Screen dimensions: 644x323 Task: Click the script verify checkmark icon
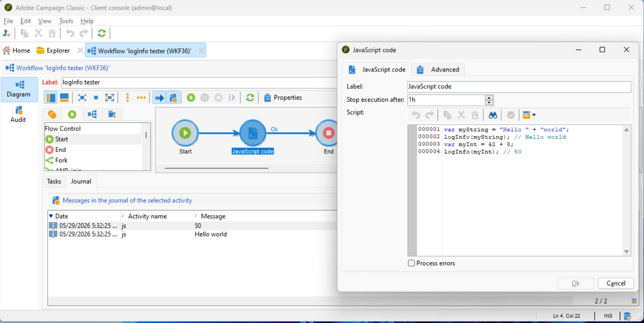(511, 115)
